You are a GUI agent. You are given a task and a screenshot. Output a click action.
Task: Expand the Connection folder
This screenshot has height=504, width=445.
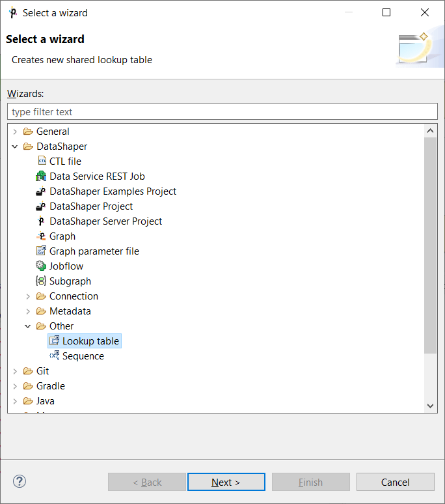pos(28,296)
